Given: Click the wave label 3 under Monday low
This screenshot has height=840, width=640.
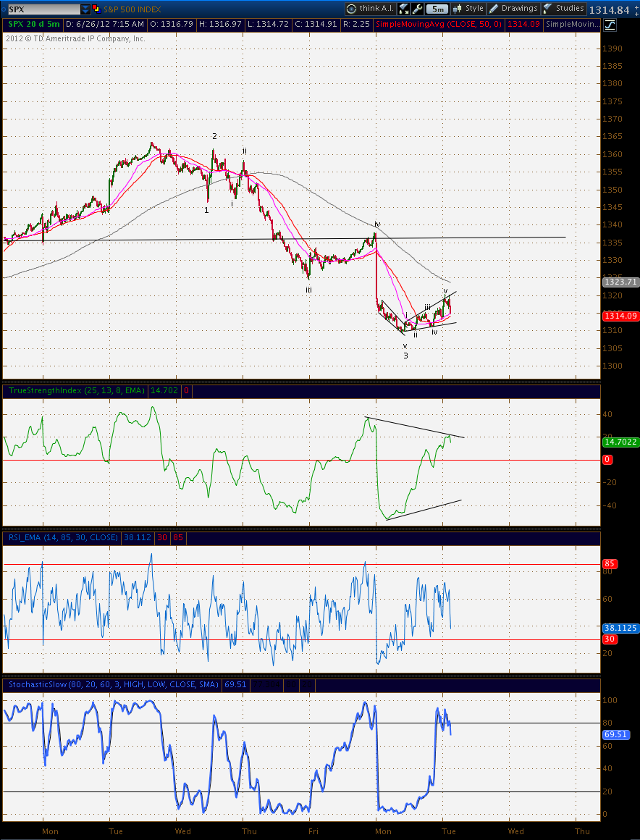Looking at the screenshot, I should point(405,355).
